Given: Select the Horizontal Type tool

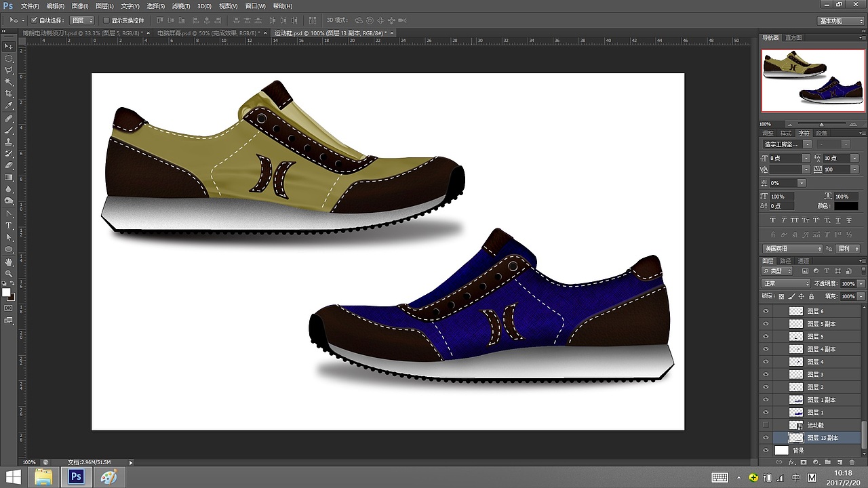Looking at the screenshot, I should click(9, 225).
